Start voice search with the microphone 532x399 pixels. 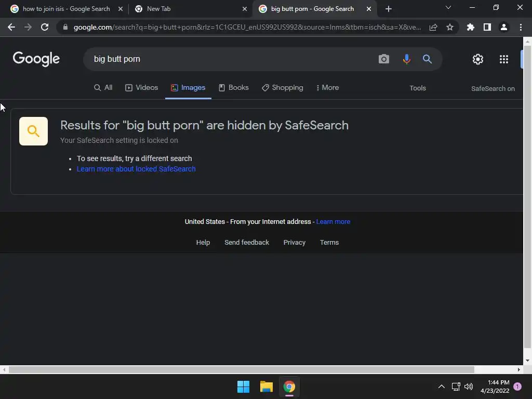[x=406, y=59]
